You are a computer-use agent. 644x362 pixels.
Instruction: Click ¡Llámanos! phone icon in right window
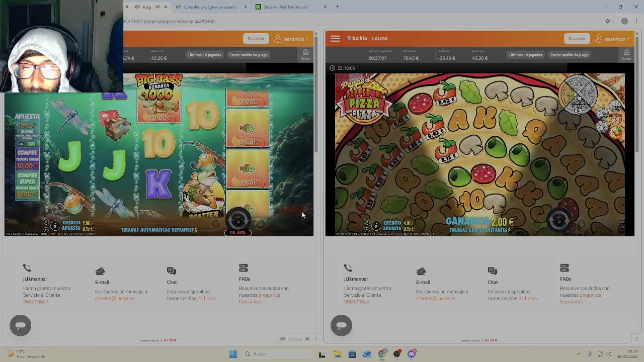click(x=348, y=268)
